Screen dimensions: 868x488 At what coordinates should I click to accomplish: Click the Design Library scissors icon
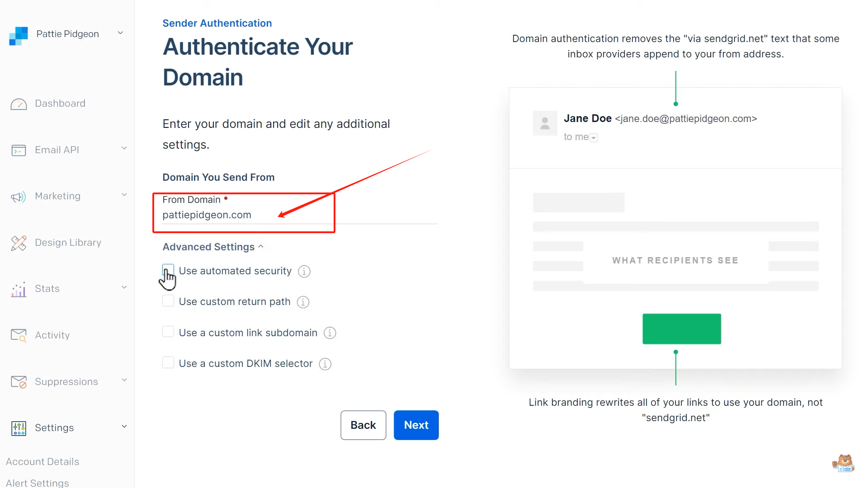19,243
